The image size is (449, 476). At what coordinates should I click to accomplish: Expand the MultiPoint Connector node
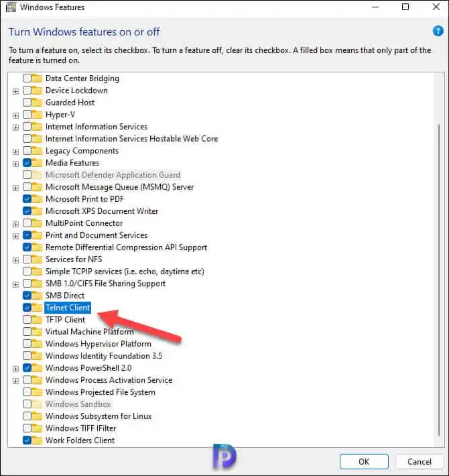(x=16, y=224)
